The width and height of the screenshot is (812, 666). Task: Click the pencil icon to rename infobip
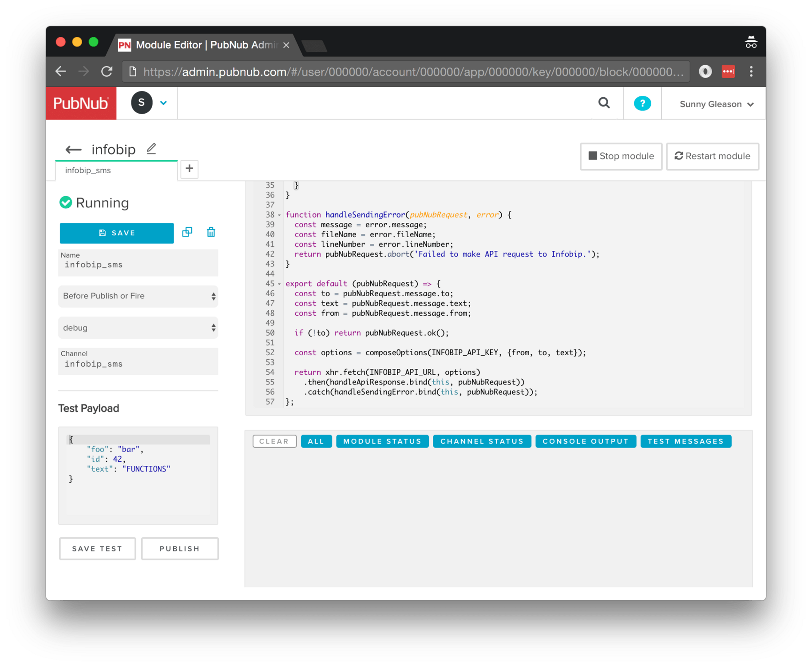151,149
